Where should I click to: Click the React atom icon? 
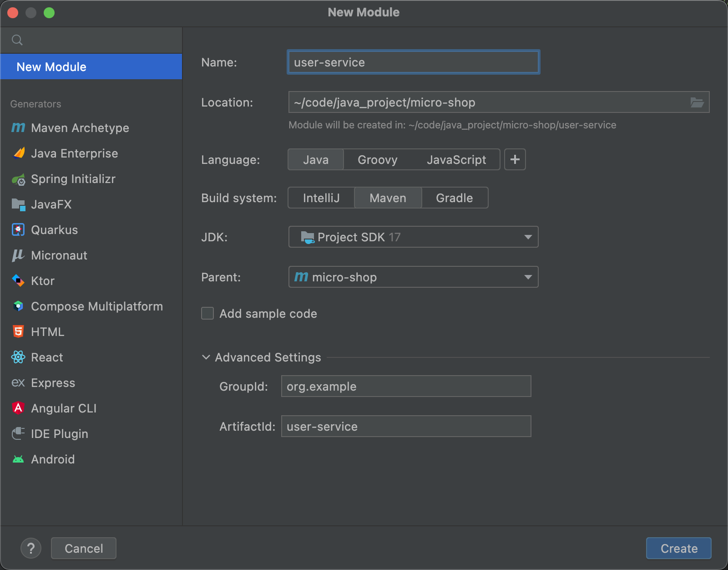[18, 357]
